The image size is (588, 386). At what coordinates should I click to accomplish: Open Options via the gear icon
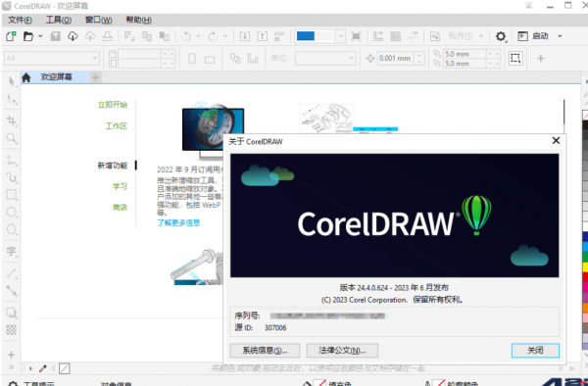501,36
